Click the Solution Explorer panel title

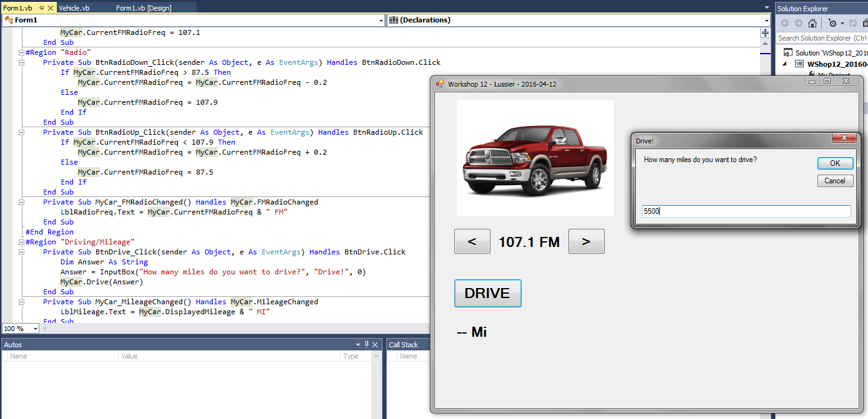pos(802,9)
